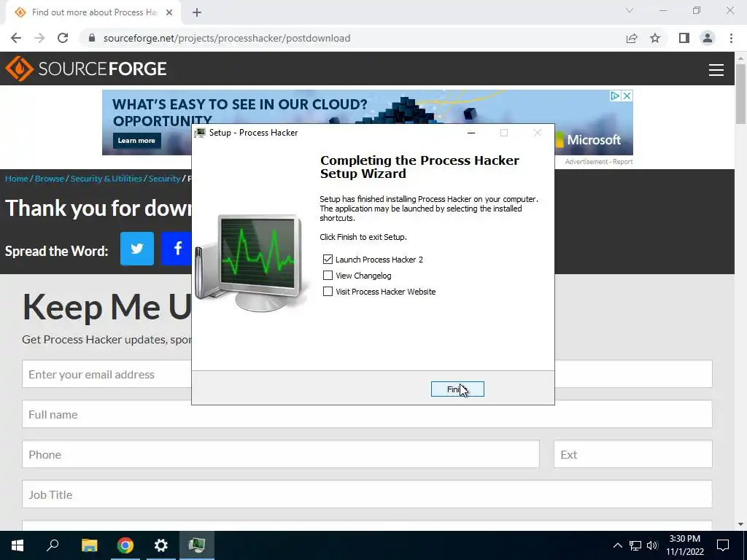Close the Process Hacker browser tab
This screenshot has width=747, height=560.
click(169, 12)
